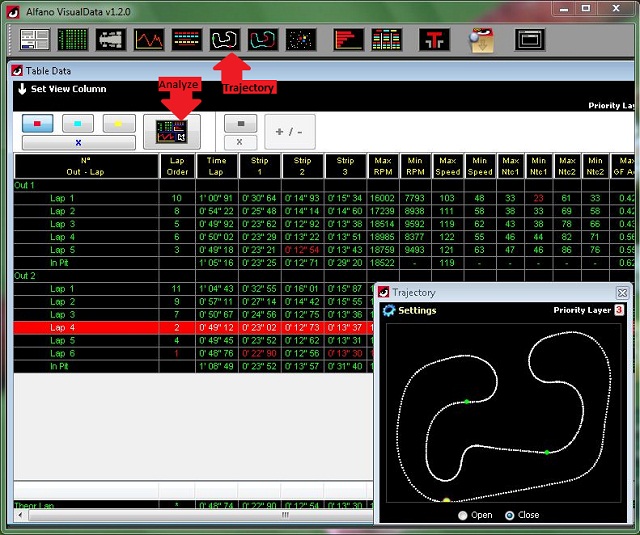Image resolution: width=640 pixels, height=535 pixels.
Task: Open the white Trajectory track icon
Action: pyautogui.click(x=225, y=40)
